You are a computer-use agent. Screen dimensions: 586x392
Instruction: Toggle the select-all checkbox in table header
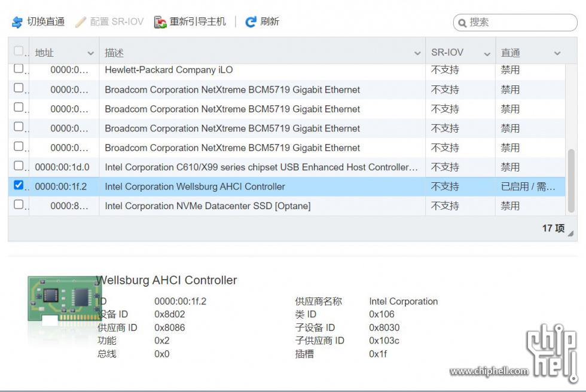19,51
